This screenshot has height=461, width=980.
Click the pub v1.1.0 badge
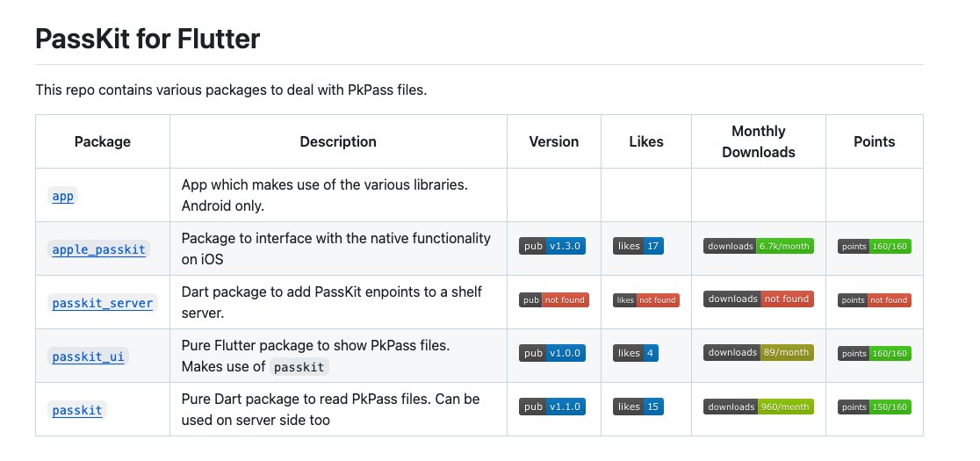(x=551, y=407)
